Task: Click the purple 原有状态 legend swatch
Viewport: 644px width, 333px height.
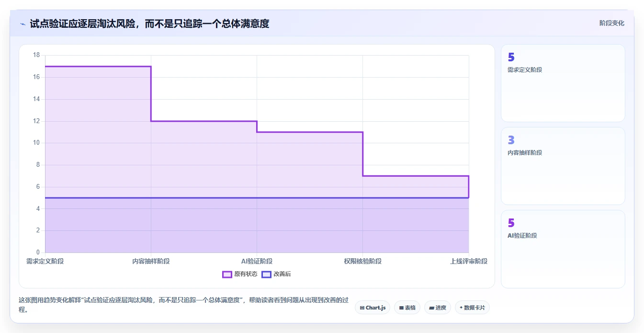Action: [227, 274]
